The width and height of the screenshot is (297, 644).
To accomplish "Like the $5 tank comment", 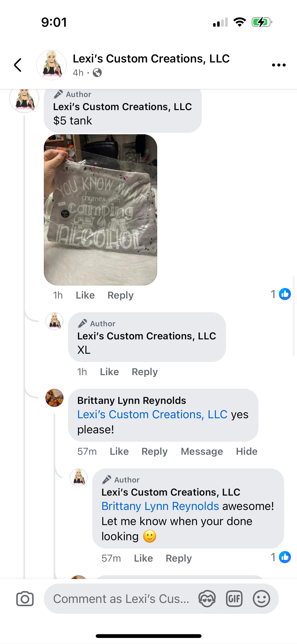I will point(85,295).
